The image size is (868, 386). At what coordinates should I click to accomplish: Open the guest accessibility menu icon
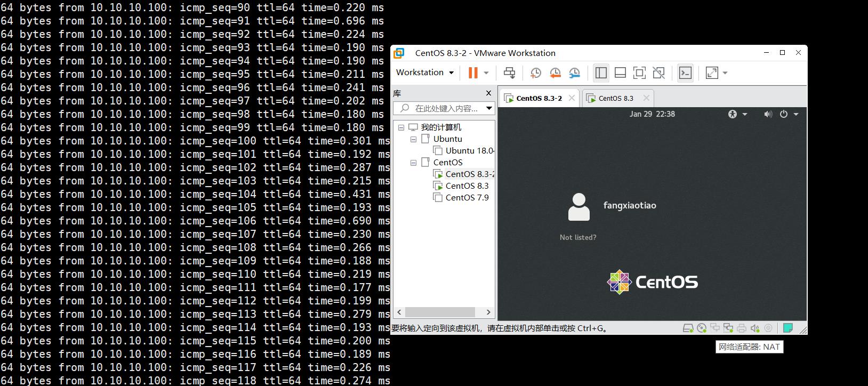click(x=733, y=114)
